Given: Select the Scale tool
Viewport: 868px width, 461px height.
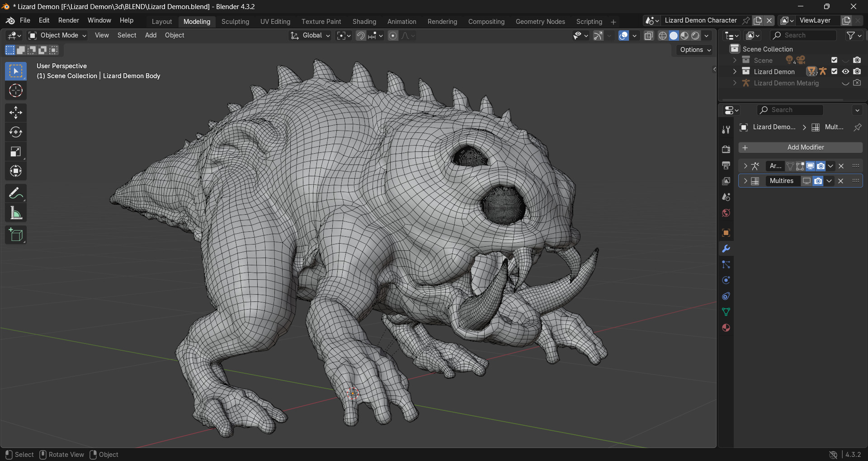Looking at the screenshot, I should (x=16, y=151).
